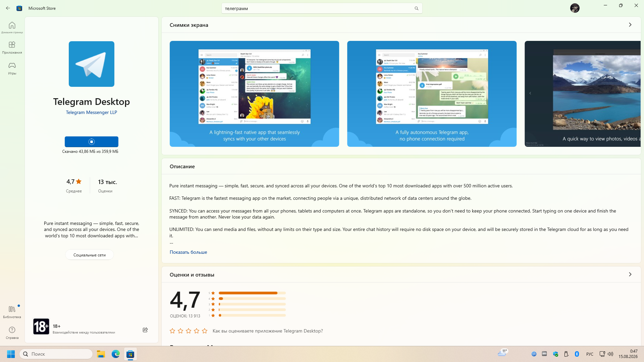Viewport: 644px width, 362px height.
Task: Switch input language РУС in taskbar
Action: (590, 354)
